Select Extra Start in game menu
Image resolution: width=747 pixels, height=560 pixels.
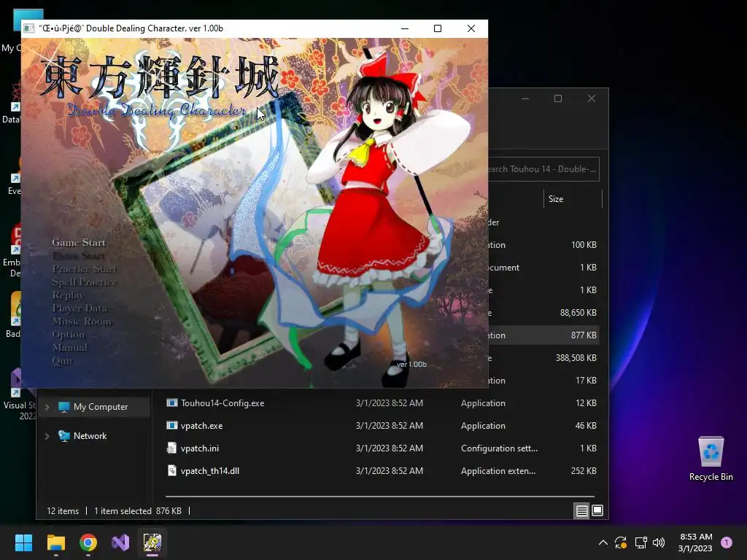click(x=79, y=256)
